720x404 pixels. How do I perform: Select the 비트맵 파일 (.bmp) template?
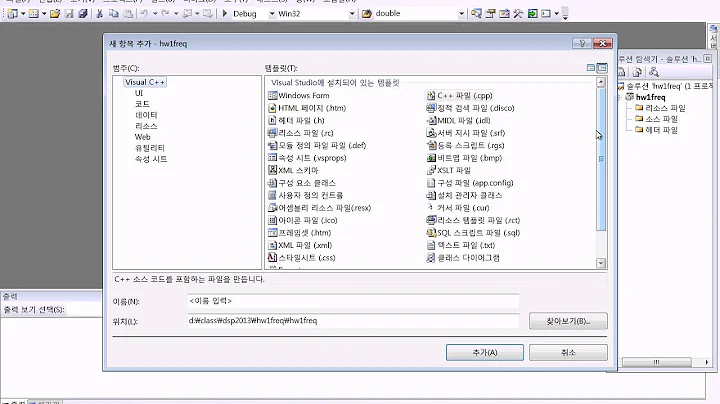[465, 158]
